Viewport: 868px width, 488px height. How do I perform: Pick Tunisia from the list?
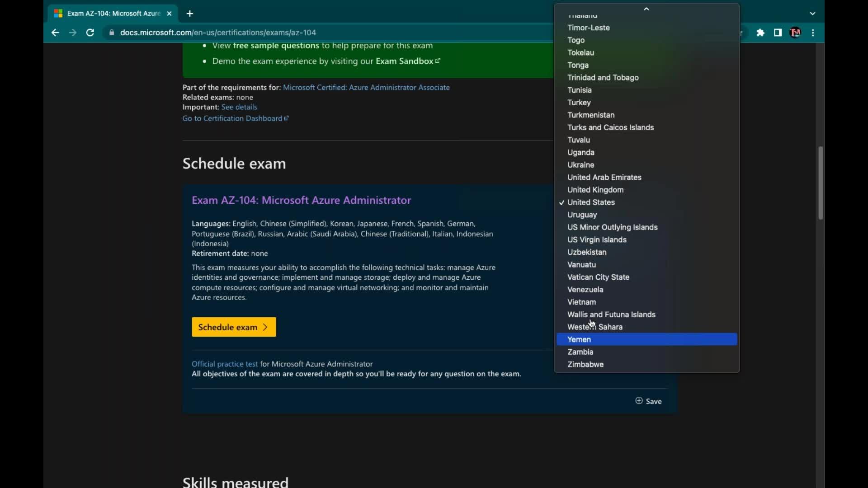[646, 90]
